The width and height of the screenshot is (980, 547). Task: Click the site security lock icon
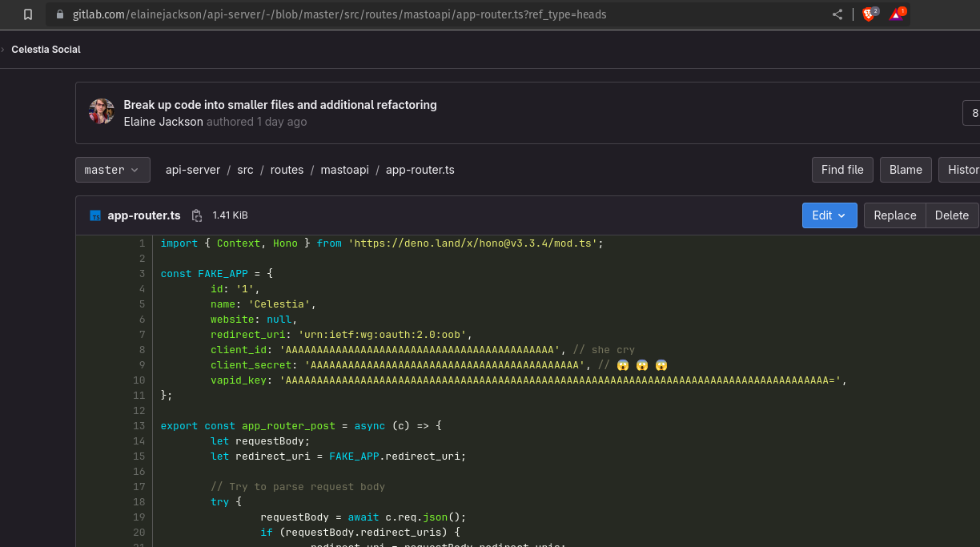click(59, 14)
